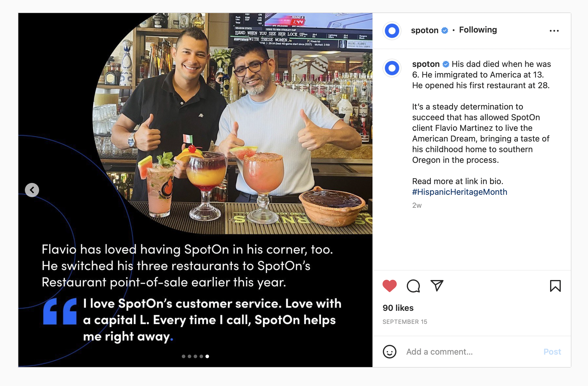Unlike the post via red heart icon

389,286
